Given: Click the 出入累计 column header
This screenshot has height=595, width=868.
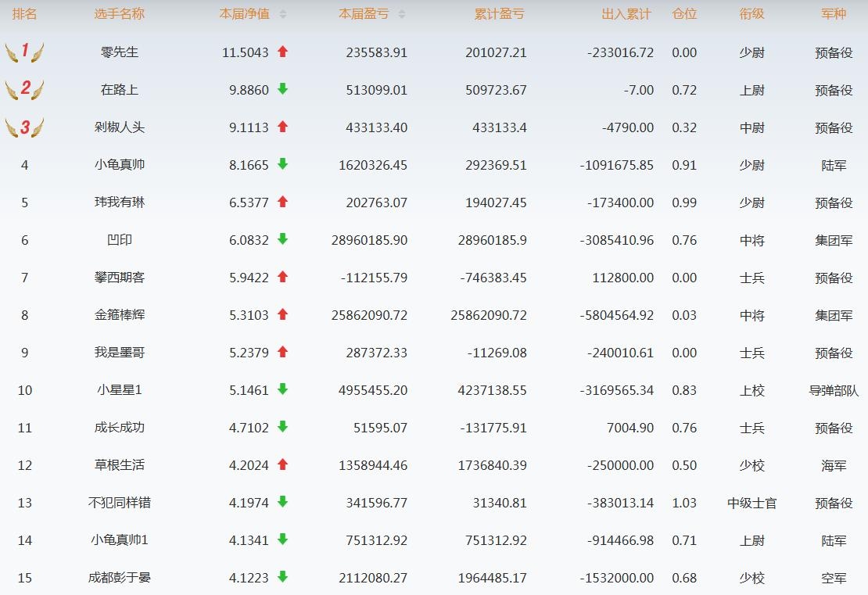Looking at the screenshot, I should [626, 14].
